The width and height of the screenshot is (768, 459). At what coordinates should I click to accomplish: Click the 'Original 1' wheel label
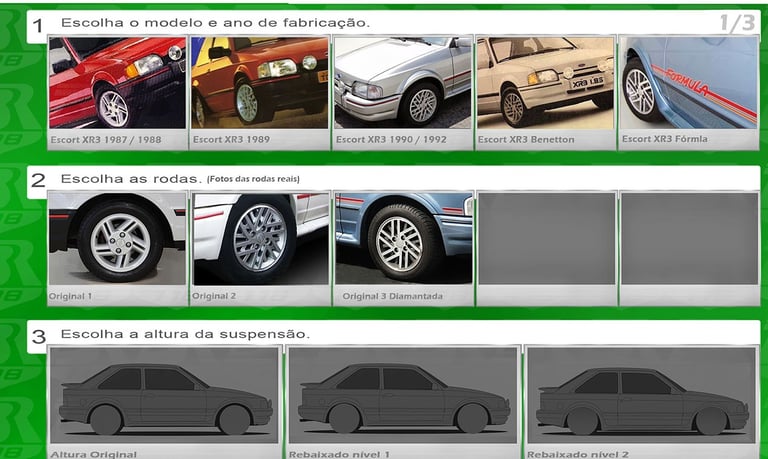71,296
